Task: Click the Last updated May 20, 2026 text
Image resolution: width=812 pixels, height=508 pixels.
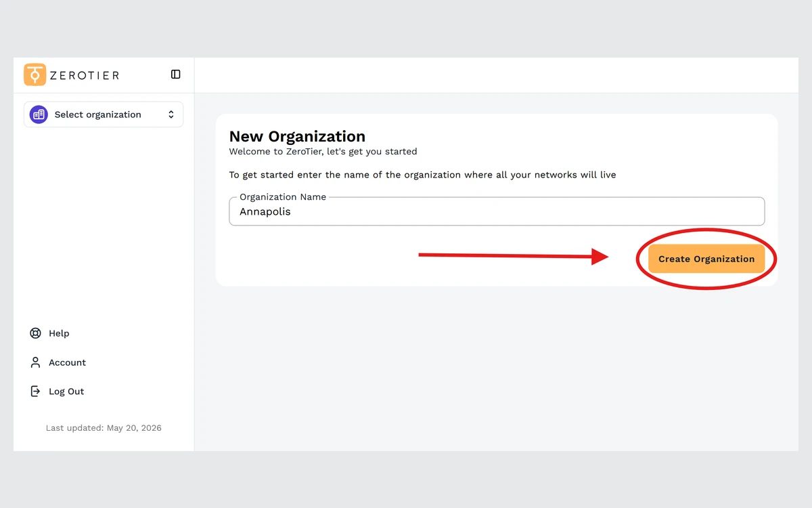Action: pyautogui.click(x=104, y=428)
